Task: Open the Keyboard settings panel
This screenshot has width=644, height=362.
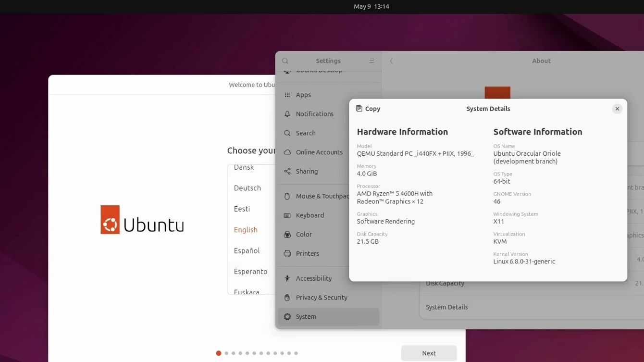Action: 329,215
